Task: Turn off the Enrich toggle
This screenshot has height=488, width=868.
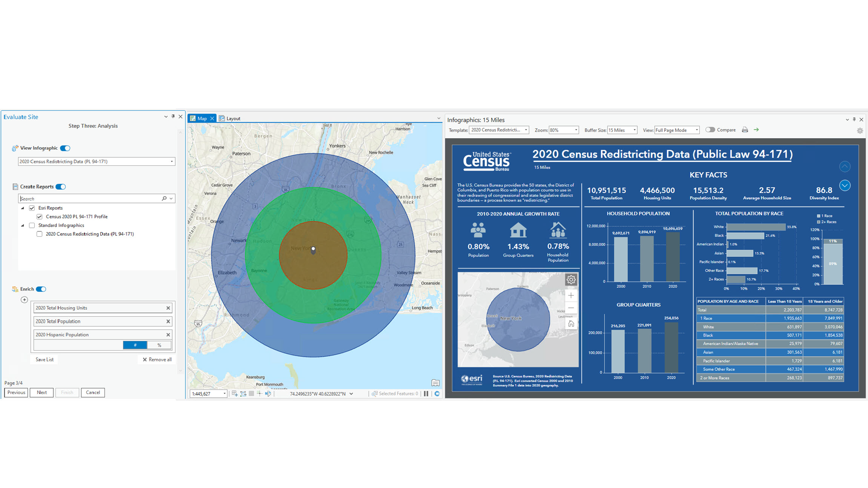Action: point(41,289)
